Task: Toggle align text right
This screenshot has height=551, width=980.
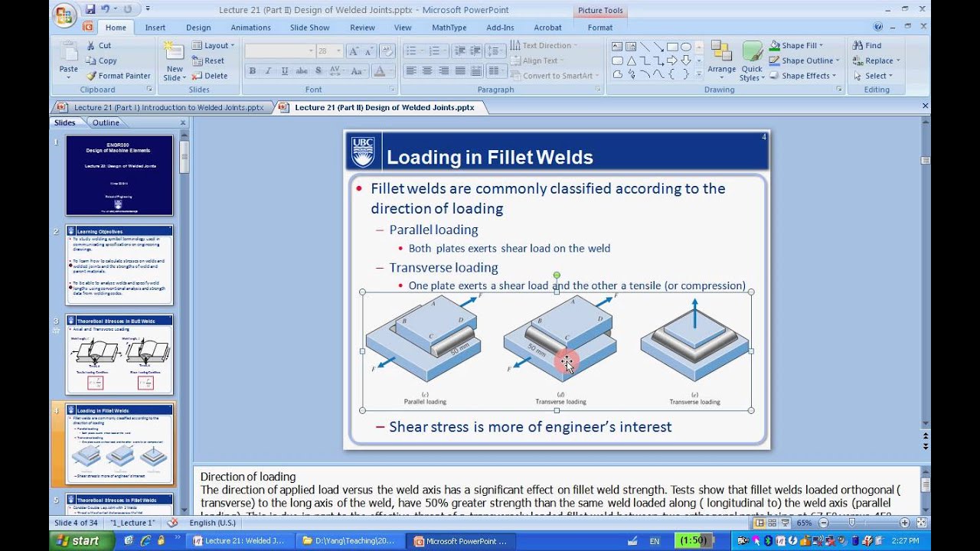Action: tap(443, 70)
